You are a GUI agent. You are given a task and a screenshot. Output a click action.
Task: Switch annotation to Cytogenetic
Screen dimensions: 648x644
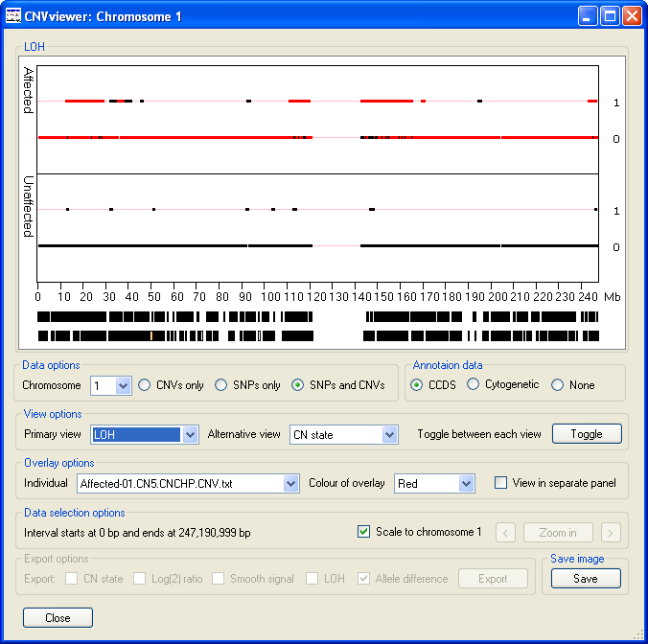pos(474,384)
